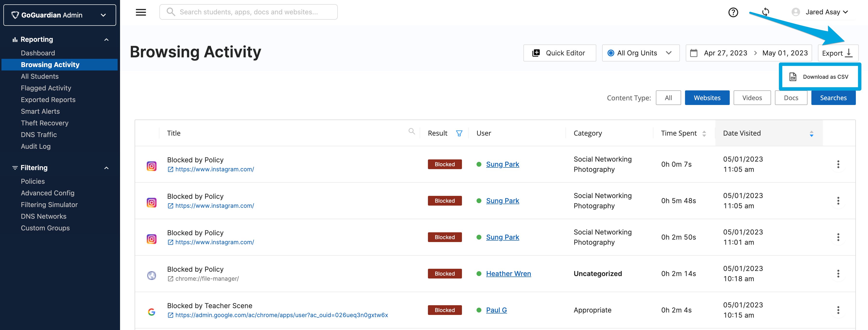Click the Quick Editor plus icon
This screenshot has width=868, height=330.
[x=536, y=53]
